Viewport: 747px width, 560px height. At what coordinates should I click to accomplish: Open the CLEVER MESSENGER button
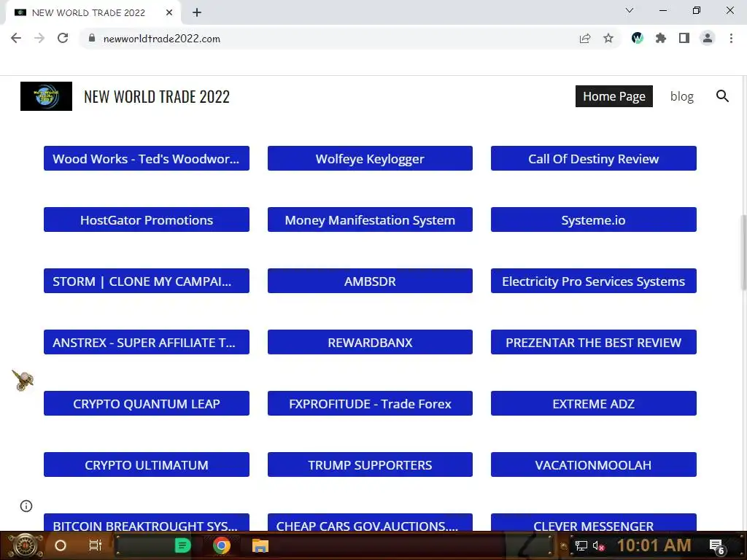click(594, 522)
